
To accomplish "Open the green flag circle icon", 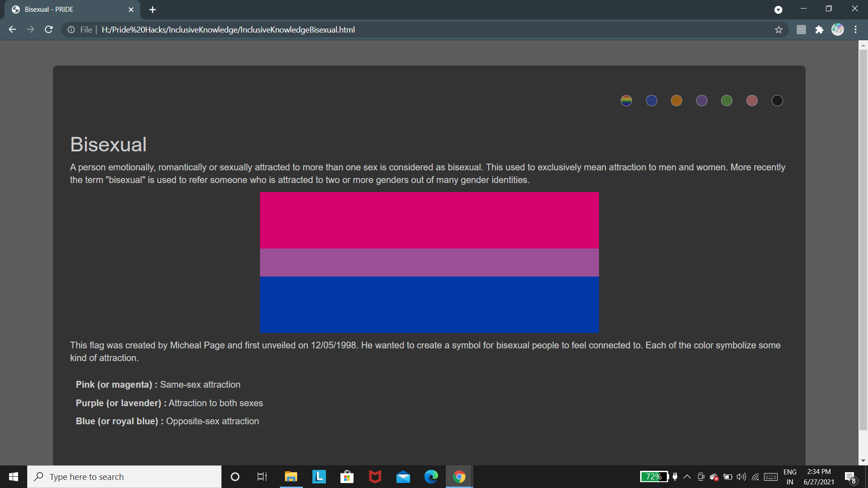I will (726, 100).
